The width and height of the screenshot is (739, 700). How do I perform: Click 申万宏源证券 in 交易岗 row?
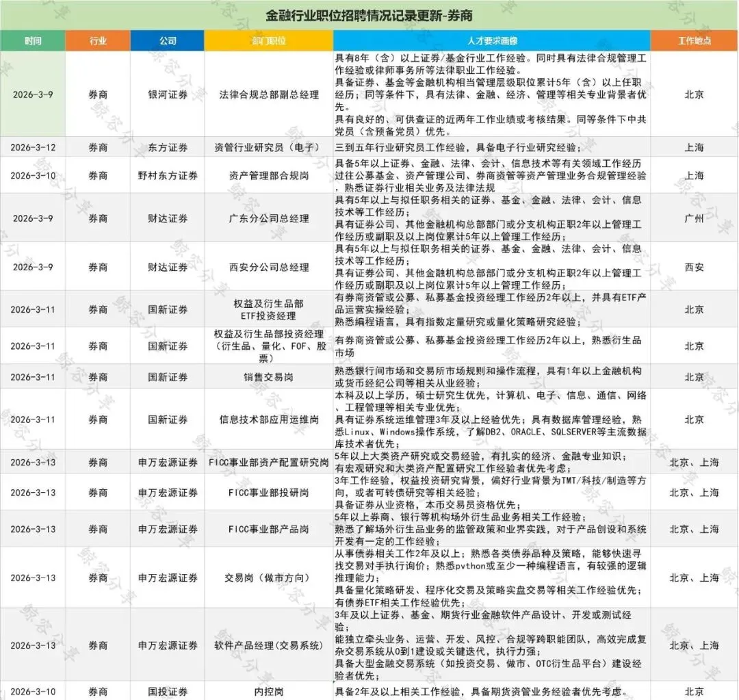(x=168, y=578)
